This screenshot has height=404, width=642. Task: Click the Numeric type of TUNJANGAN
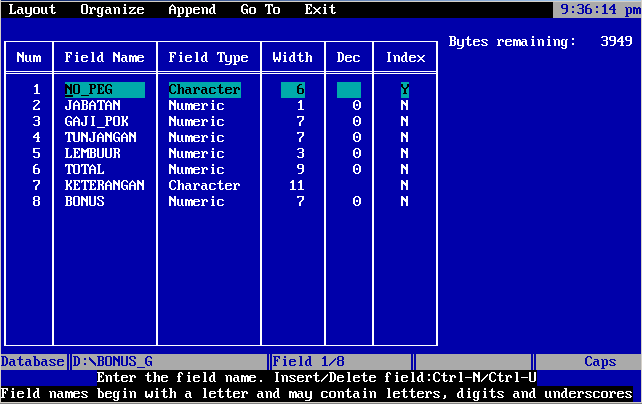(x=197, y=138)
